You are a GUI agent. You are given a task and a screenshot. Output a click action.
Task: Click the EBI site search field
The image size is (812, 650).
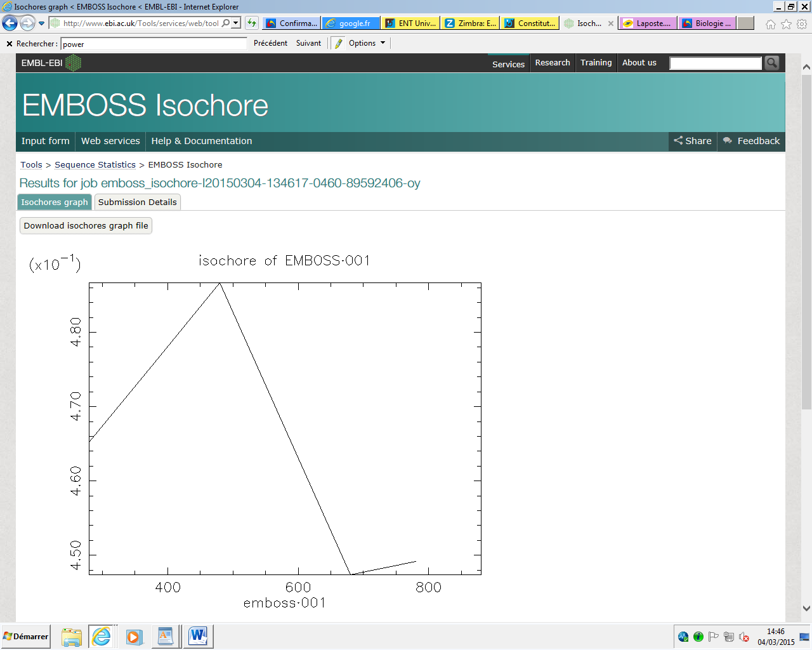coord(716,63)
